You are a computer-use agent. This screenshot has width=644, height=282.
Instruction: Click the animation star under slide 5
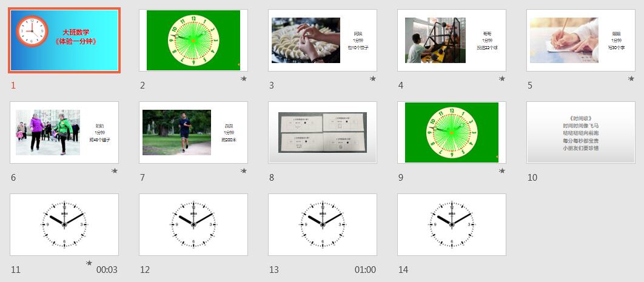(631, 78)
